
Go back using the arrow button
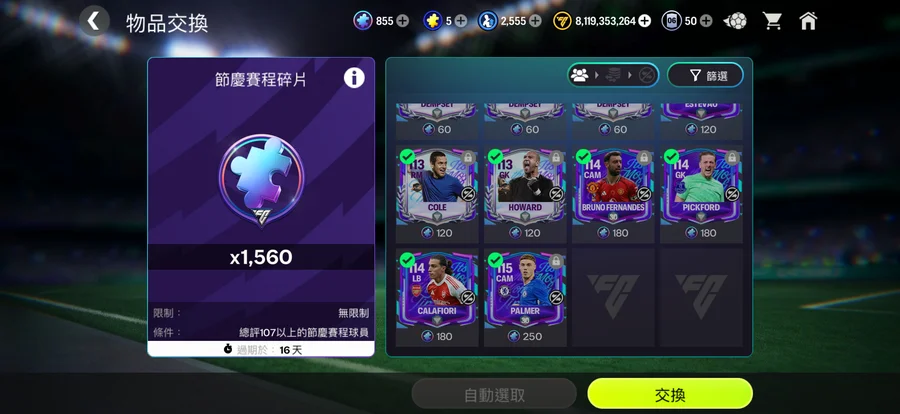[94, 22]
